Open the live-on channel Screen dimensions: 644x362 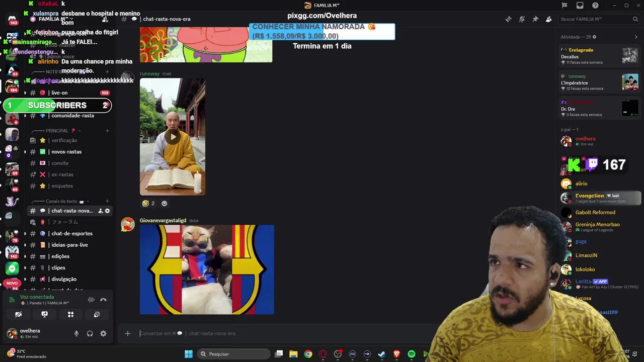click(68, 93)
